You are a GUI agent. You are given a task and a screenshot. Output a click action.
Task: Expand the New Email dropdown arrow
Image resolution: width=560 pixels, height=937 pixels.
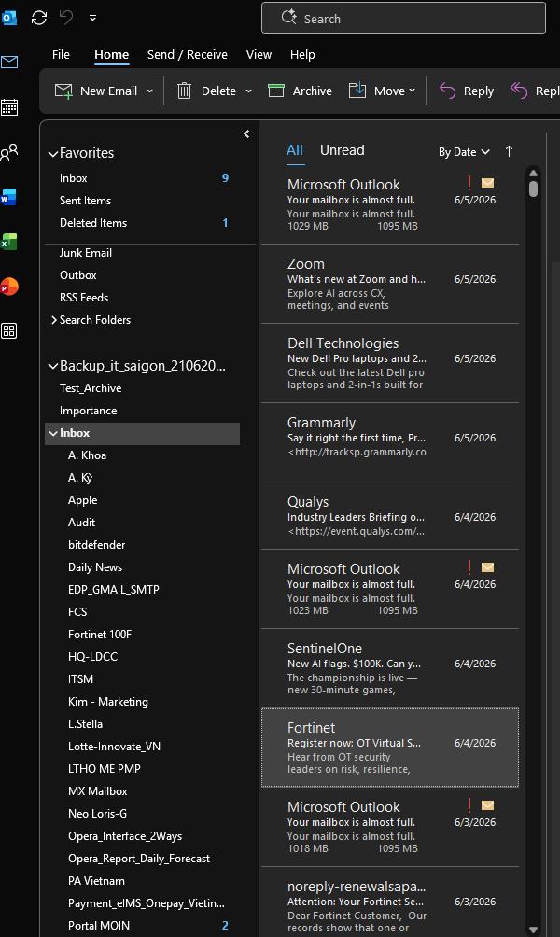pos(149,91)
